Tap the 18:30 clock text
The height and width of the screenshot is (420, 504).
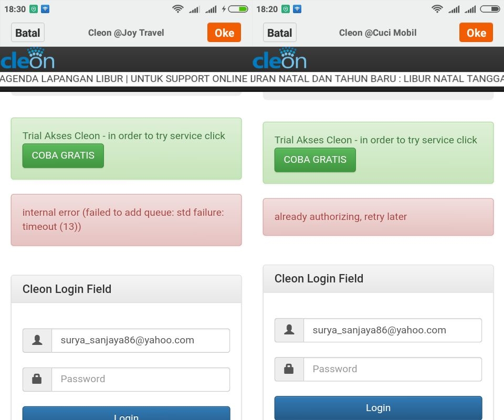(15, 9)
